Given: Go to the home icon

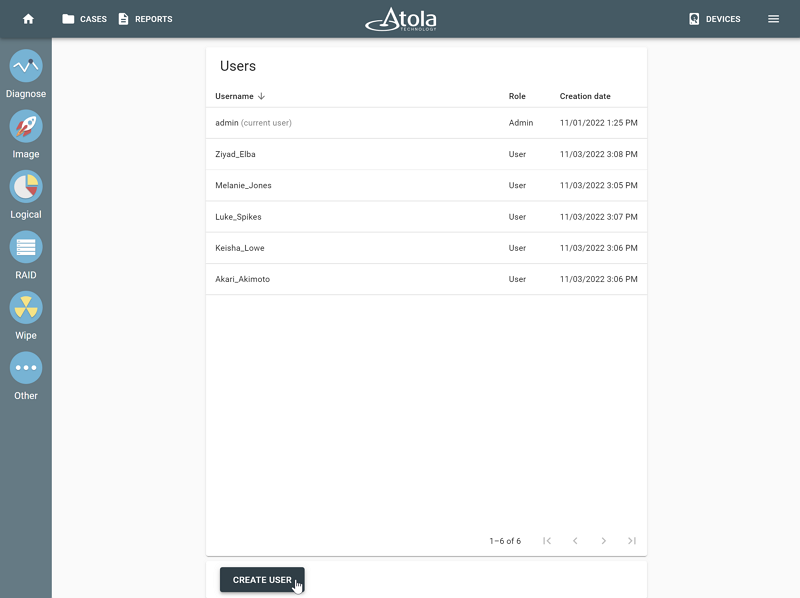Looking at the screenshot, I should click(x=29, y=19).
